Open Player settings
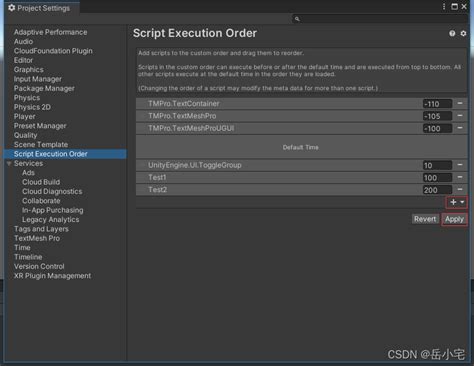Image resolution: width=474 pixels, height=366 pixels. point(24,117)
